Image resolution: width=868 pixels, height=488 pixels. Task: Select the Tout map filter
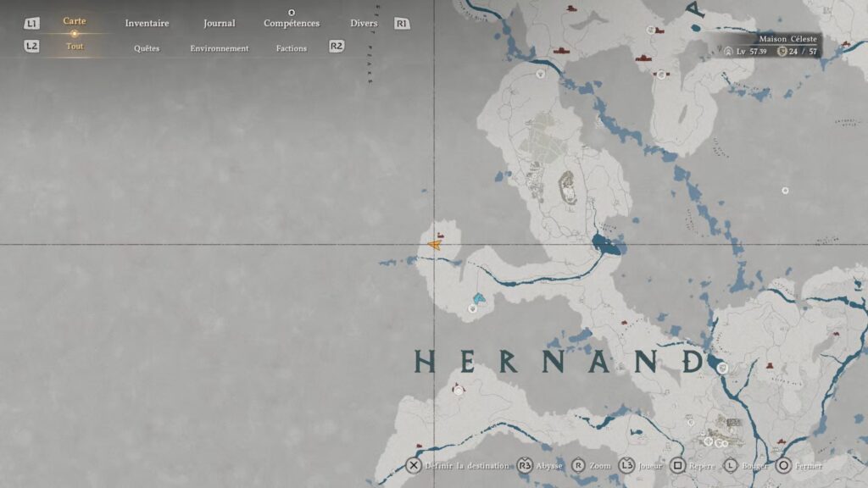pyautogui.click(x=75, y=47)
